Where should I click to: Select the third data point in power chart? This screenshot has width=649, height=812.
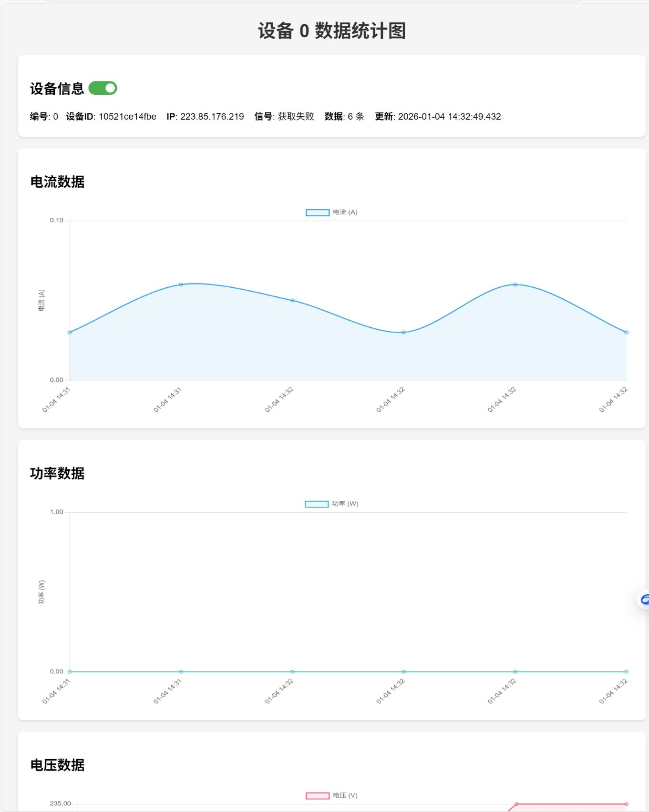coord(292,671)
